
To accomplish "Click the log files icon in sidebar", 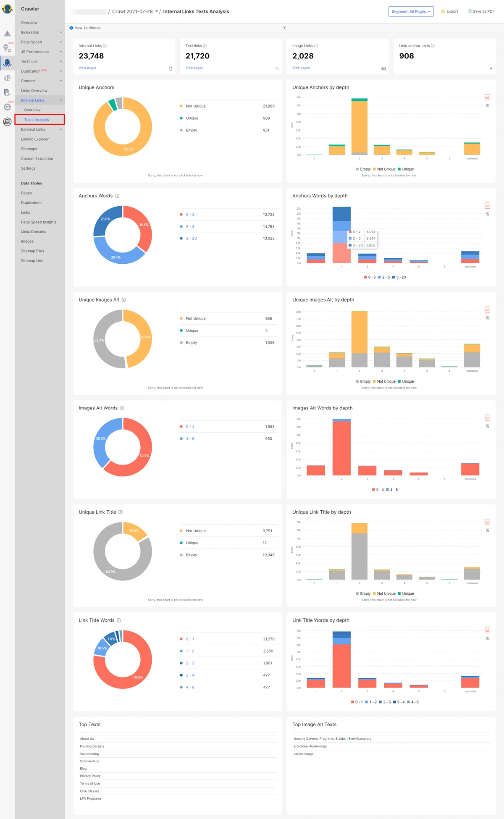I will (x=7, y=92).
